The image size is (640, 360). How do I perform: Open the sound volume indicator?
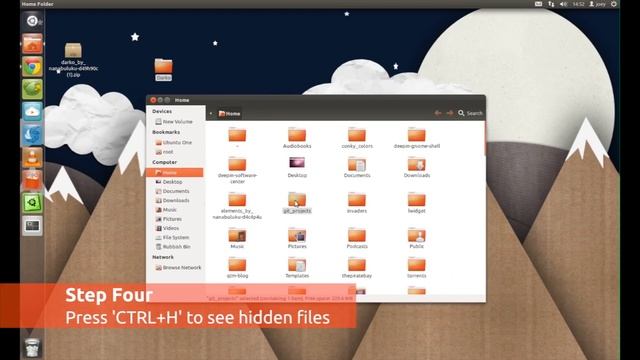click(564, 4)
